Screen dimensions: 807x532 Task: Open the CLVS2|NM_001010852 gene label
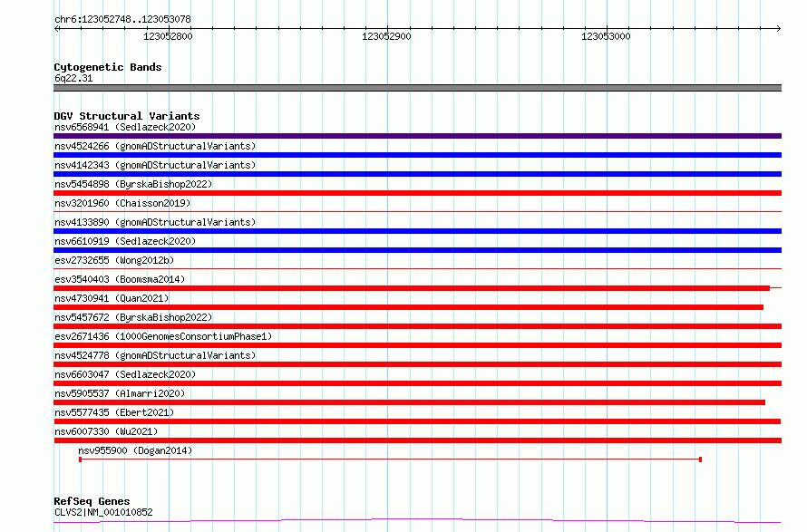[103, 512]
